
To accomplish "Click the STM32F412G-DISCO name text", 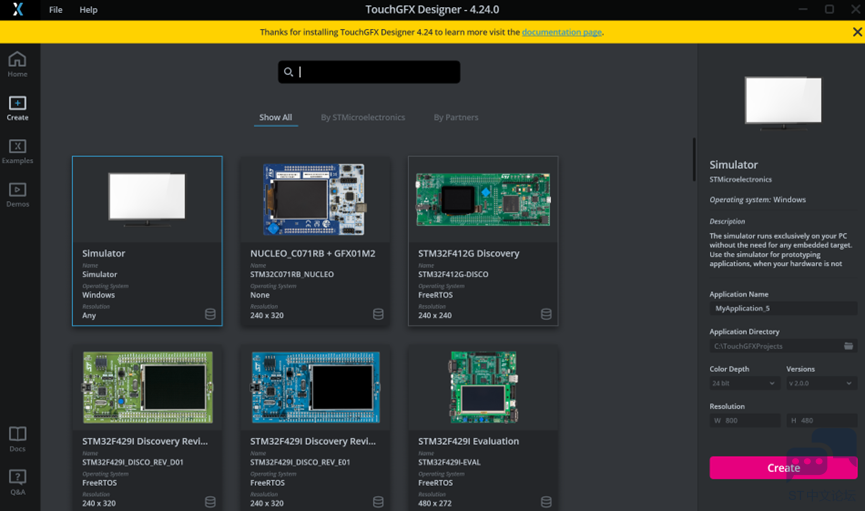I will (453, 274).
